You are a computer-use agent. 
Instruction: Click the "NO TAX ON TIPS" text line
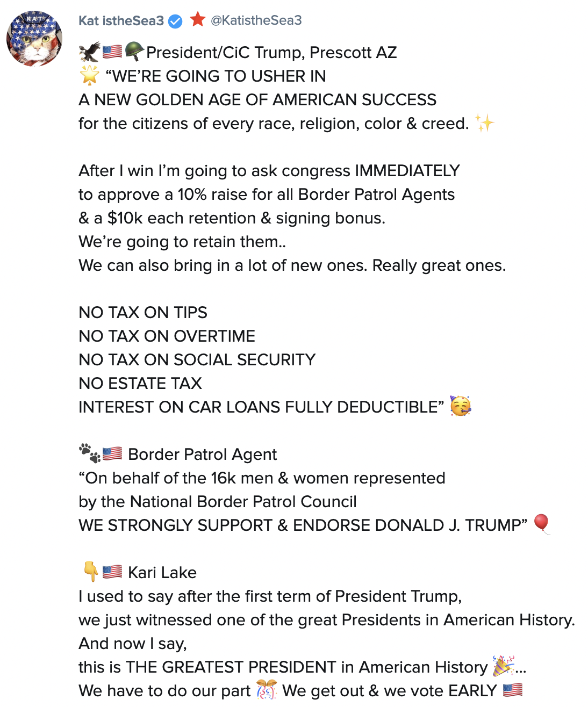pos(143,313)
